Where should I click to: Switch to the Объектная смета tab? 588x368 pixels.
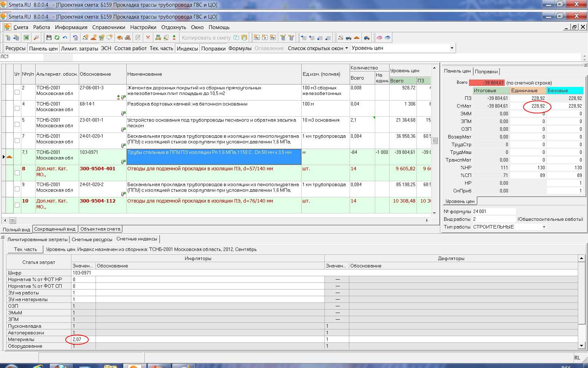point(100,229)
